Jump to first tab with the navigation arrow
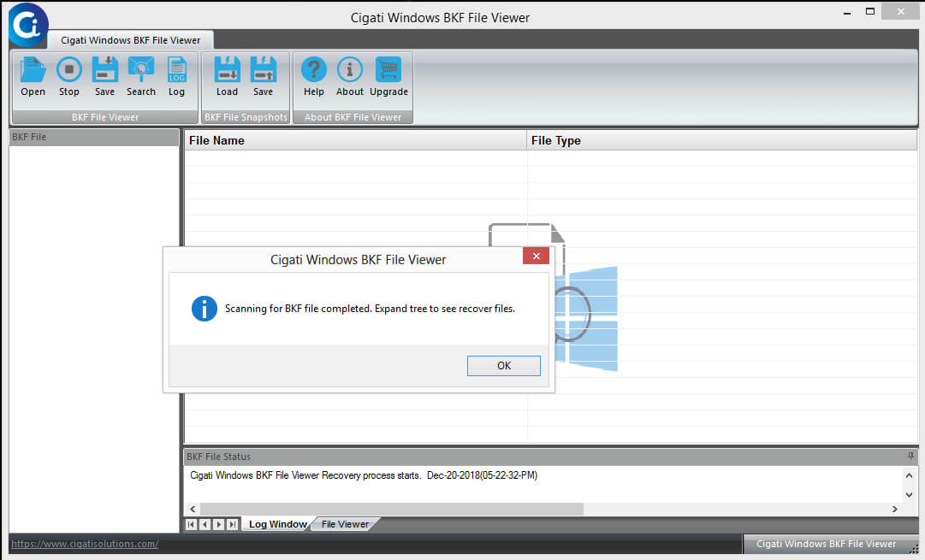 [191, 524]
